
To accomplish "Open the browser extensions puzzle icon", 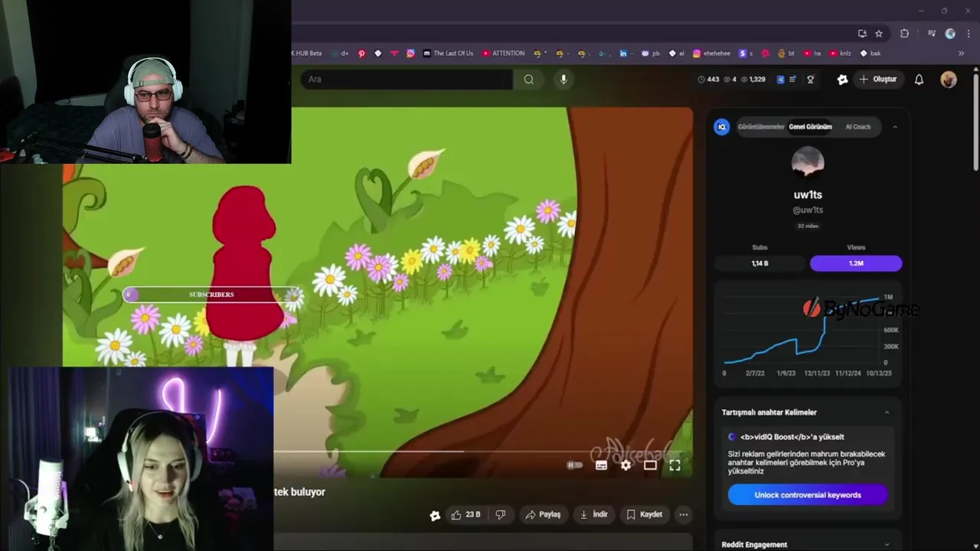I will click(904, 34).
